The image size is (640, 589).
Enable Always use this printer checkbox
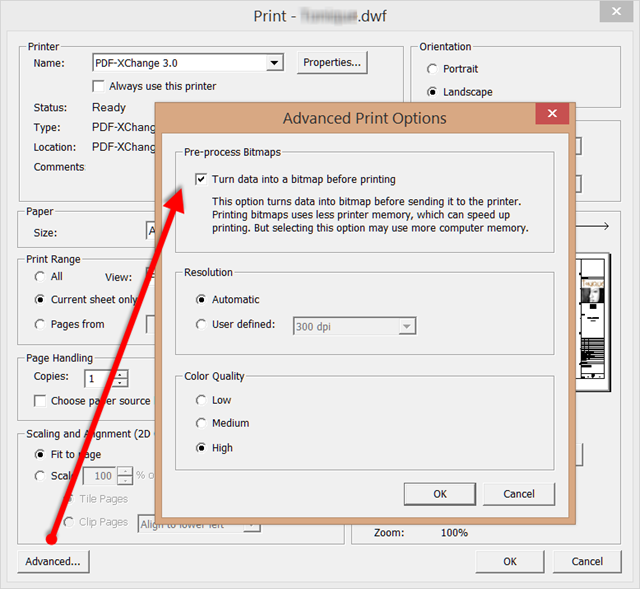click(98, 87)
